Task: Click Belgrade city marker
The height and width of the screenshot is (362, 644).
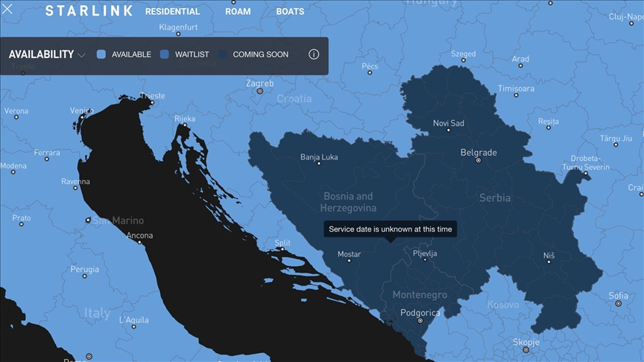Action: tap(478, 160)
